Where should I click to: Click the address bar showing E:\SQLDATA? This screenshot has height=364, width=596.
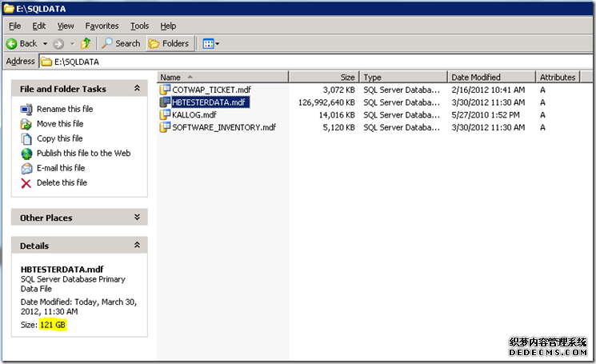pyautogui.click(x=320, y=61)
